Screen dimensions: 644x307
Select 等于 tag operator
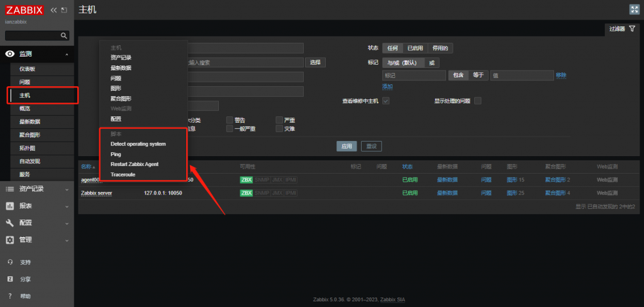[479, 75]
